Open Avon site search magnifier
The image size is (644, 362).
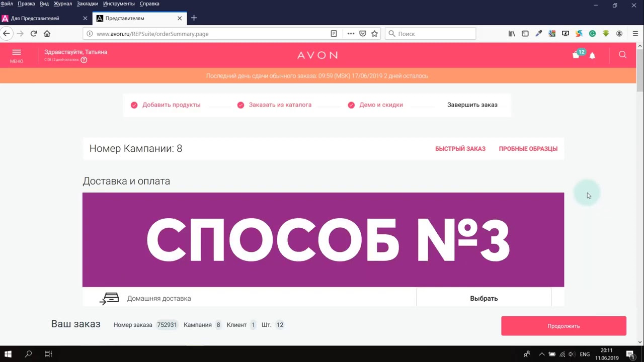coord(622,55)
